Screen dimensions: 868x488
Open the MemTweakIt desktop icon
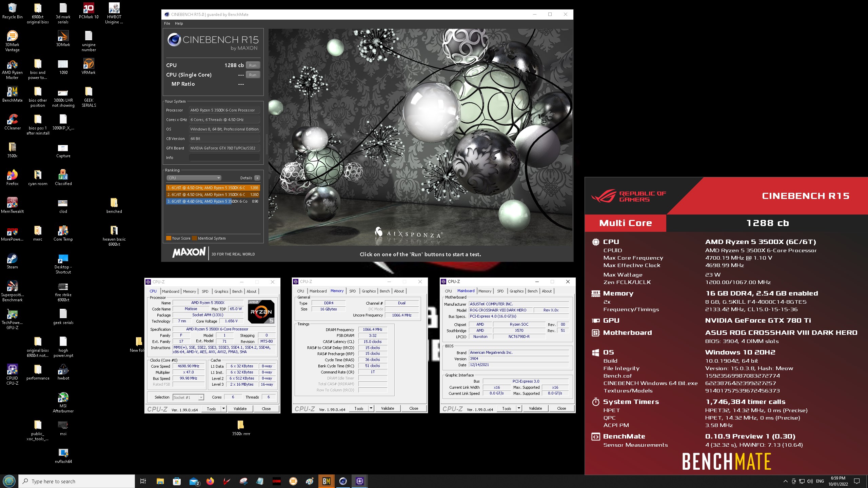[x=12, y=205]
